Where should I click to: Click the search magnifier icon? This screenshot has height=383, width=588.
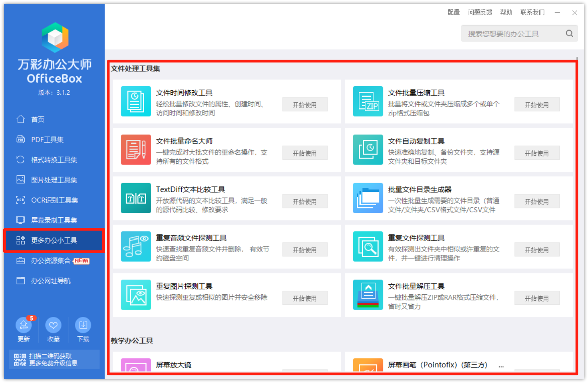click(x=569, y=33)
